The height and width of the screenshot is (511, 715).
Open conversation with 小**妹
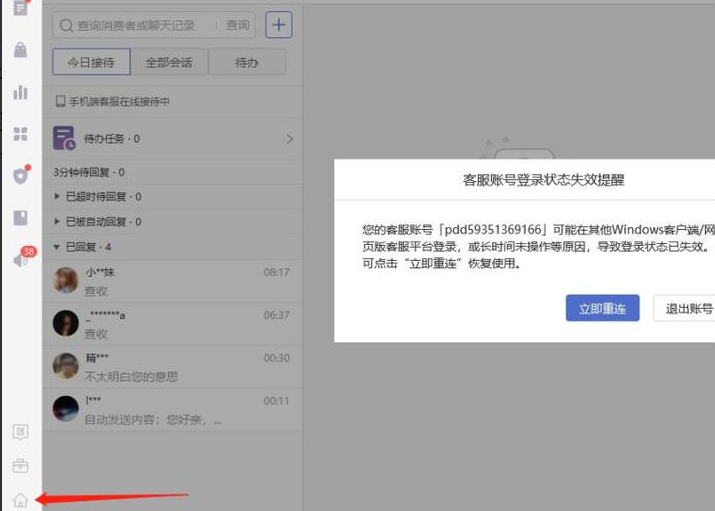coord(172,281)
